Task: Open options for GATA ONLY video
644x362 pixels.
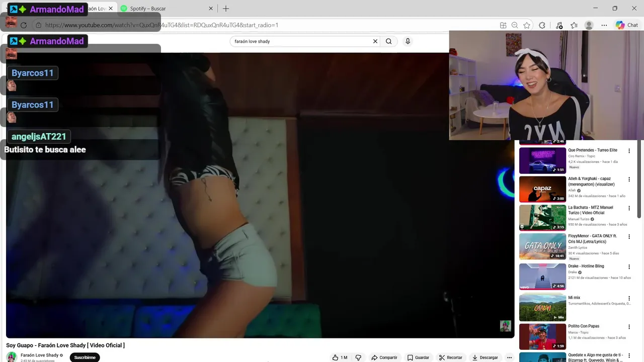Action: [x=629, y=237]
